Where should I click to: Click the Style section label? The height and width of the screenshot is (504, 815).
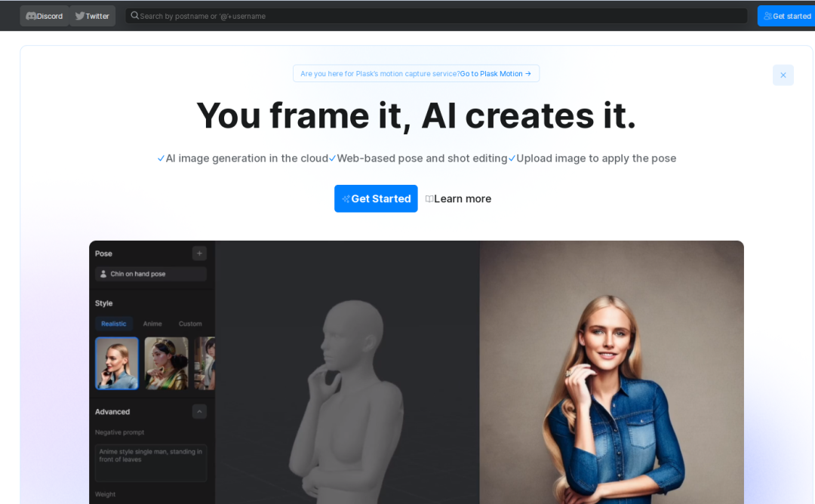tap(103, 303)
